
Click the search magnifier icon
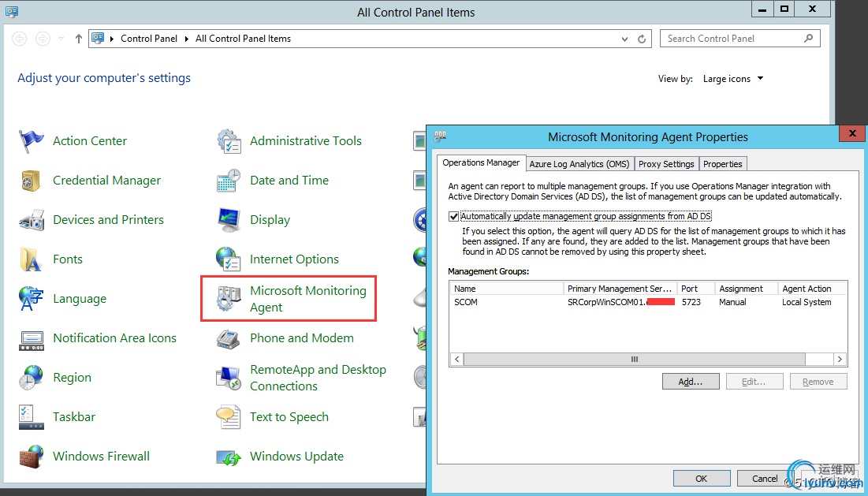[808, 38]
